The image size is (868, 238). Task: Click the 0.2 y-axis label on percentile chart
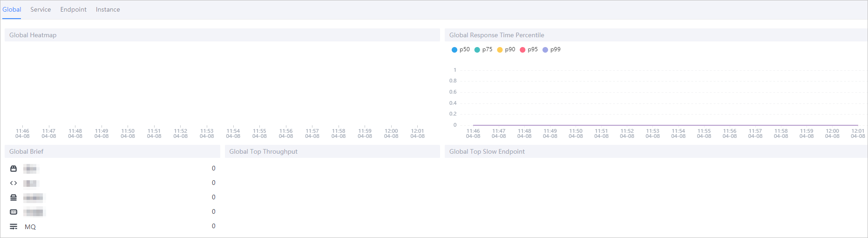pyautogui.click(x=453, y=114)
